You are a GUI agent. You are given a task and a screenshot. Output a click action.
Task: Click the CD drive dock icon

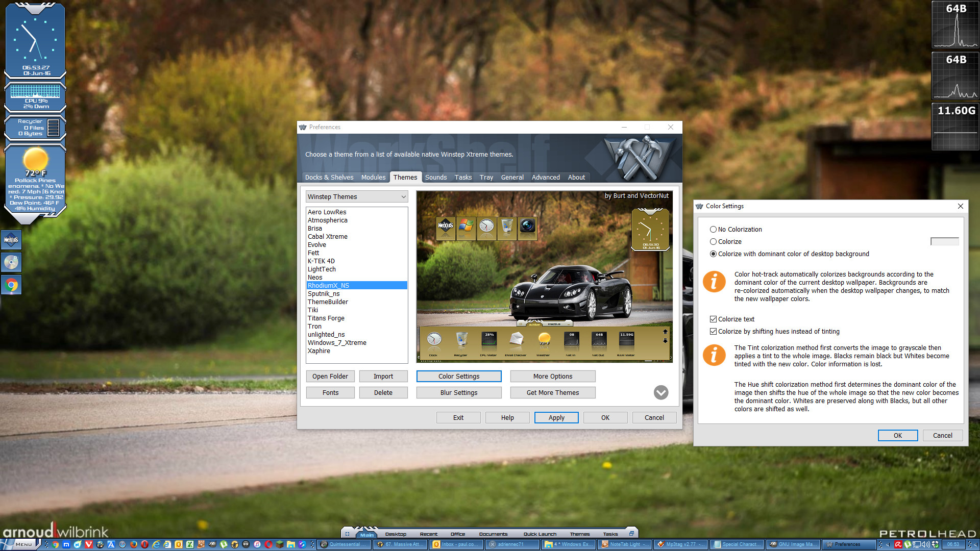(11, 262)
